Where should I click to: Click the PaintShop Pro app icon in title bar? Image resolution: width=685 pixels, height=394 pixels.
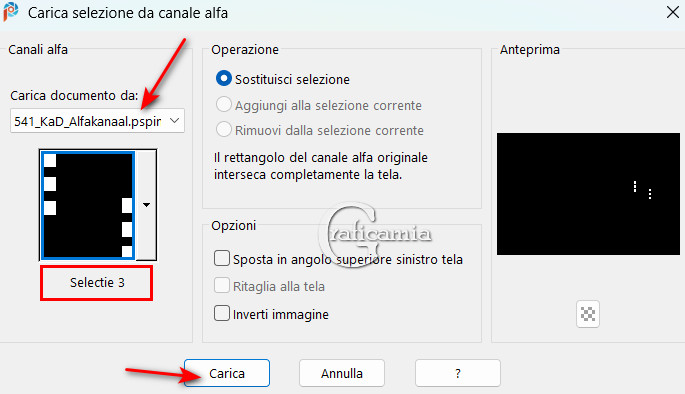[x=10, y=11]
